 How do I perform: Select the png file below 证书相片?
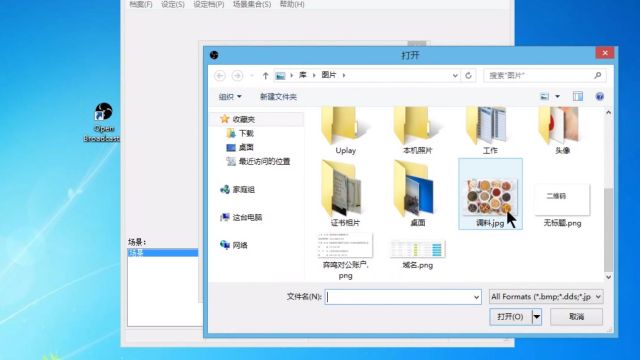[345, 256]
